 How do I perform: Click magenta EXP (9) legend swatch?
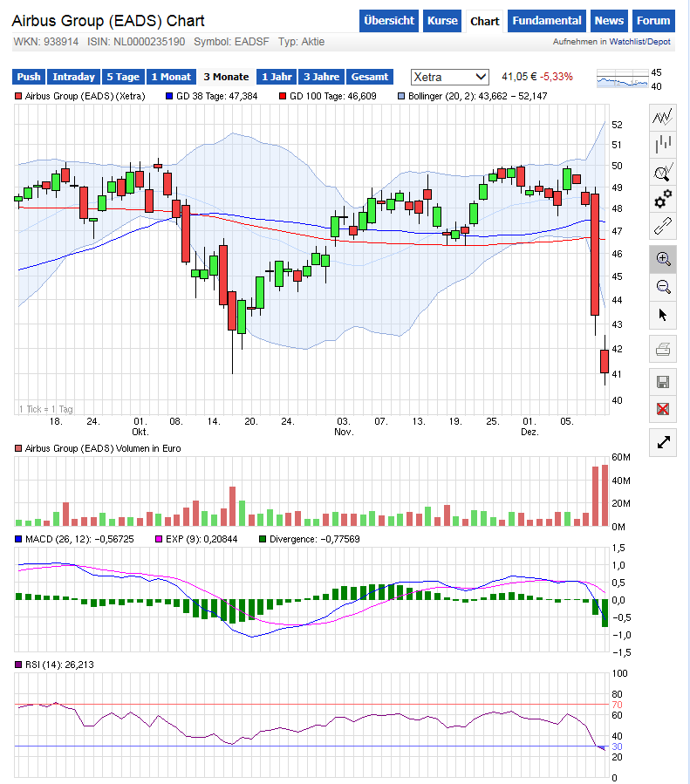pos(159,539)
